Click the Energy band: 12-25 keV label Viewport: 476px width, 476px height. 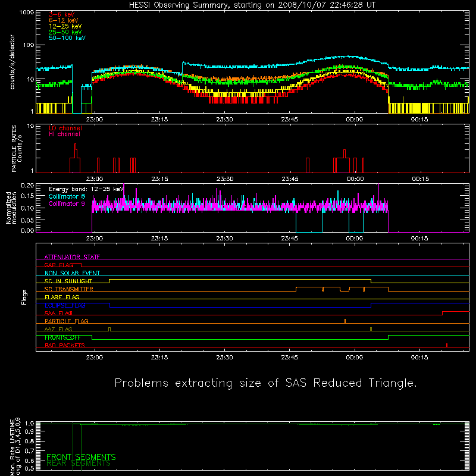(86, 189)
